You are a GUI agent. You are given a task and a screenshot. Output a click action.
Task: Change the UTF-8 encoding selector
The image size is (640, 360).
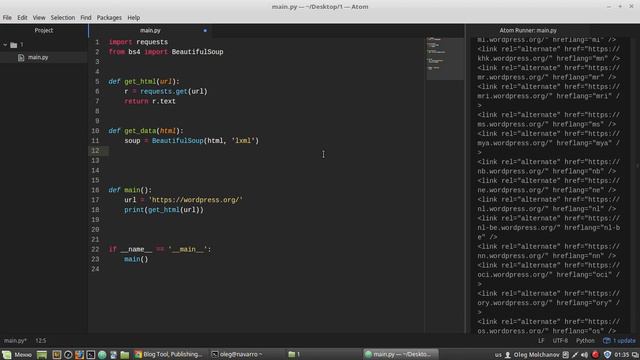(x=560, y=340)
